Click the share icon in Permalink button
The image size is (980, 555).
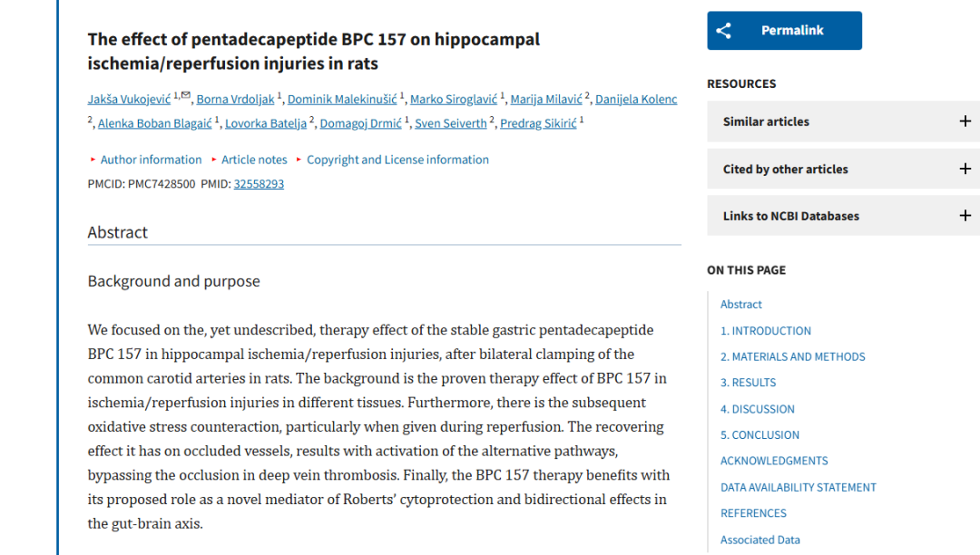723,31
